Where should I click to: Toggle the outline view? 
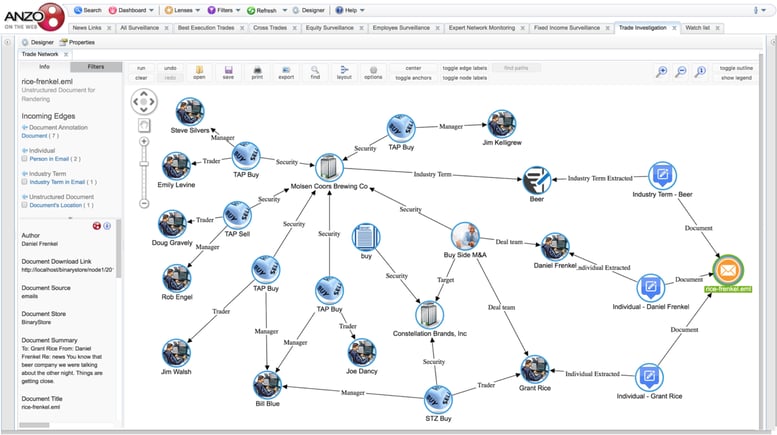tap(736, 68)
